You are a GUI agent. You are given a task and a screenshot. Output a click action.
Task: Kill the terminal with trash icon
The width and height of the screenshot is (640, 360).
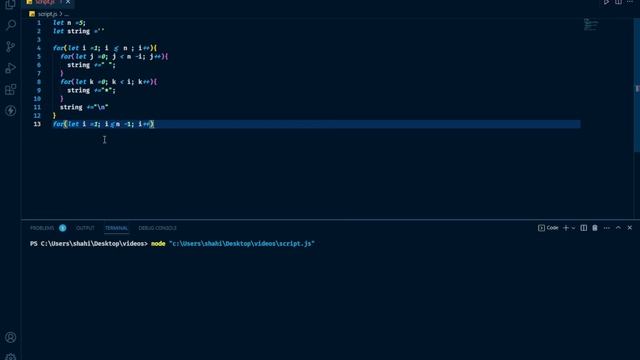click(x=595, y=228)
